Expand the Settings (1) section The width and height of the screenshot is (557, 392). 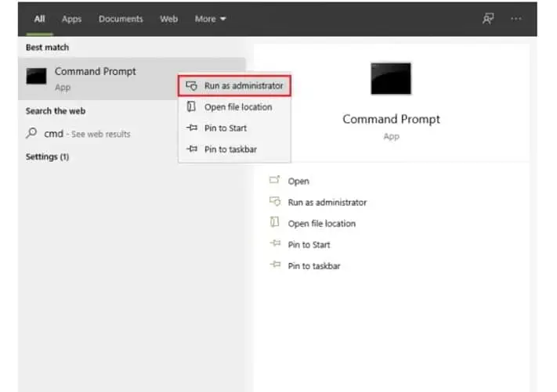click(47, 156)
